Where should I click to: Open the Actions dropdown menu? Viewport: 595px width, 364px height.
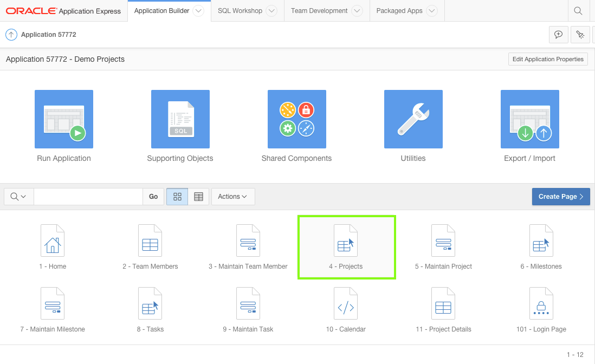coord(233,197)
